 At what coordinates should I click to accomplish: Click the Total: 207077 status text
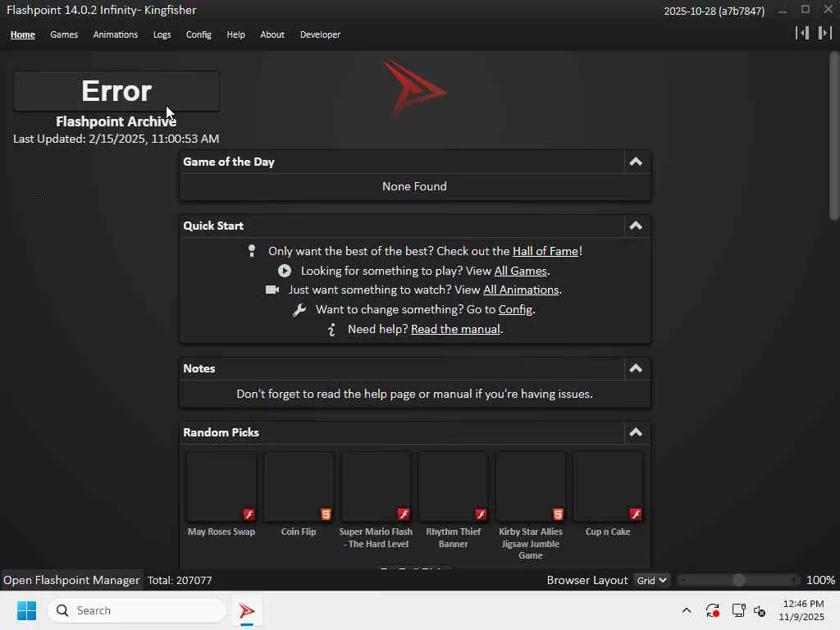180,580
